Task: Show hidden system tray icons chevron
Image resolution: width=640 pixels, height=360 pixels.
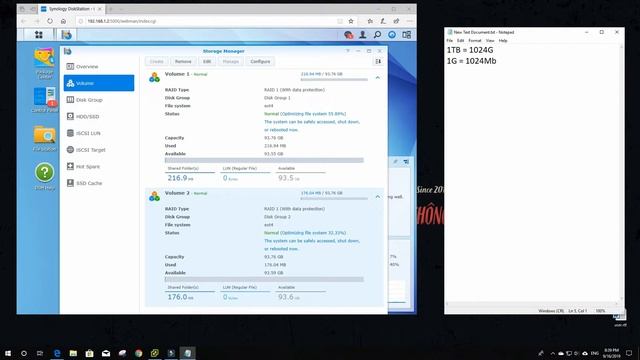Action: pyautogui.click(x=552, y=353)
